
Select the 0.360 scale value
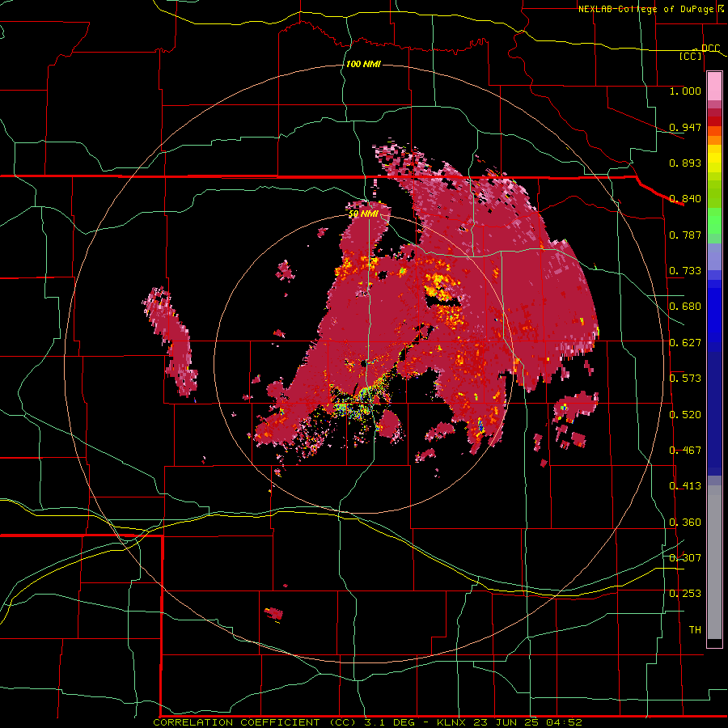pyautogui.click(x=685, y=523)
